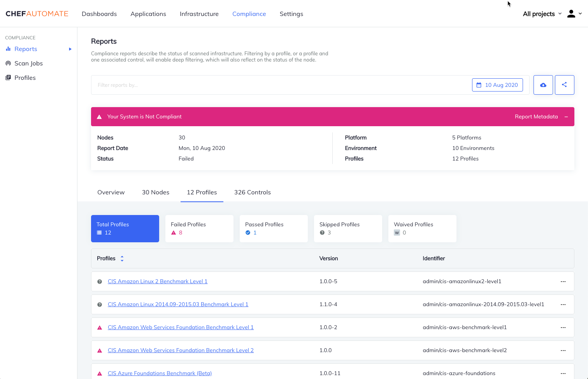
Task: Click the Reports bar-chart sidebar icon
Action: click(x=8, y=49)
